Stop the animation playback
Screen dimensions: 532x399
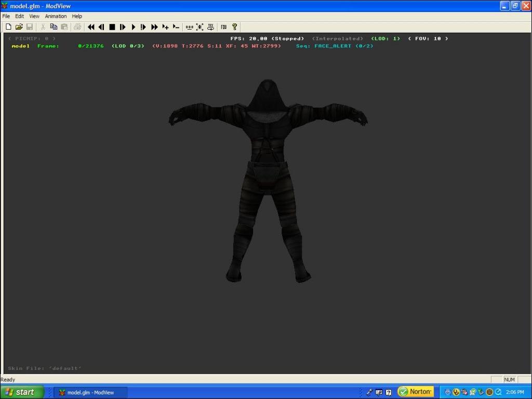[x=112, y=26]
